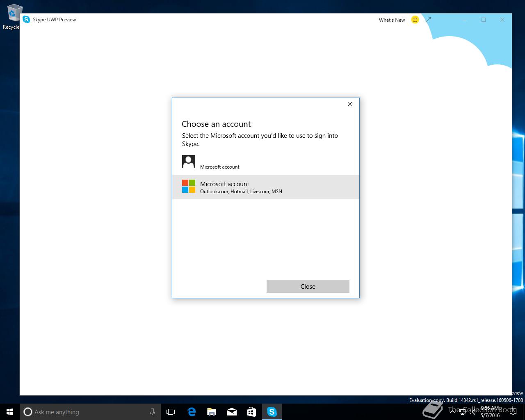The image size is (525, 420).
Task: Launch Microsoft Edge from the taskbar
Action: tap(191, 412)
